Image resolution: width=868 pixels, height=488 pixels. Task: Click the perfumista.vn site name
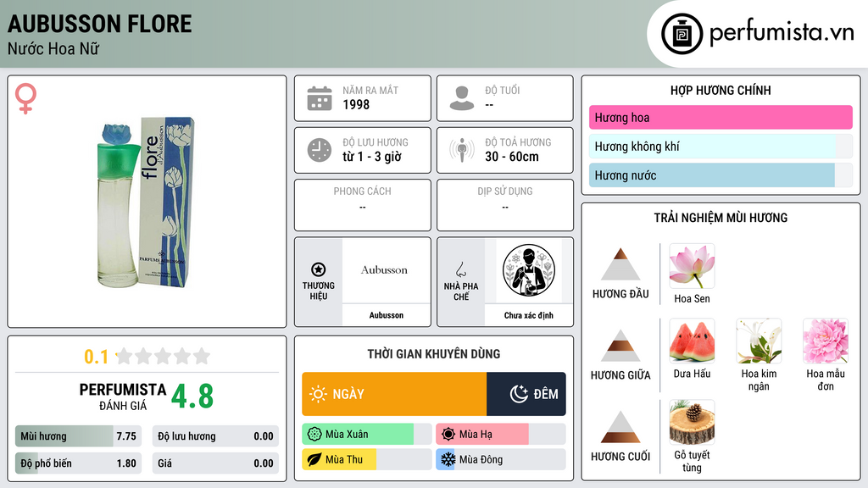(x=782, y=33)
